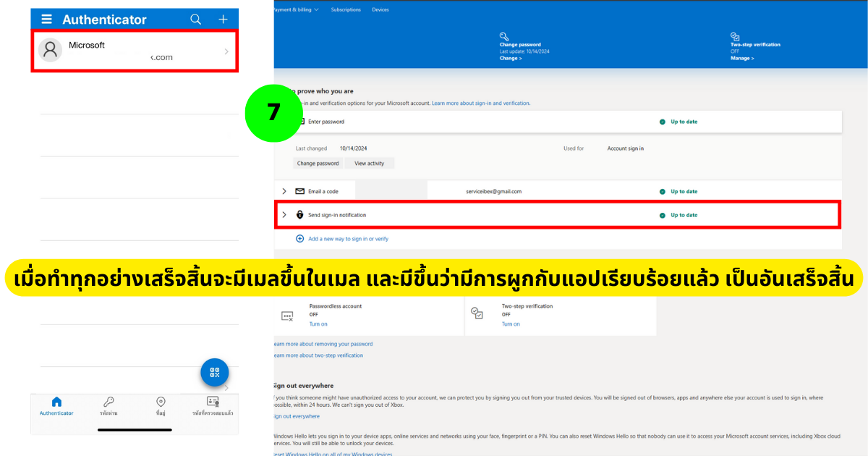This screenshot has width=868, height=456.
Task: Expand the Send sign-in notification row
Action: click(284, 215)
